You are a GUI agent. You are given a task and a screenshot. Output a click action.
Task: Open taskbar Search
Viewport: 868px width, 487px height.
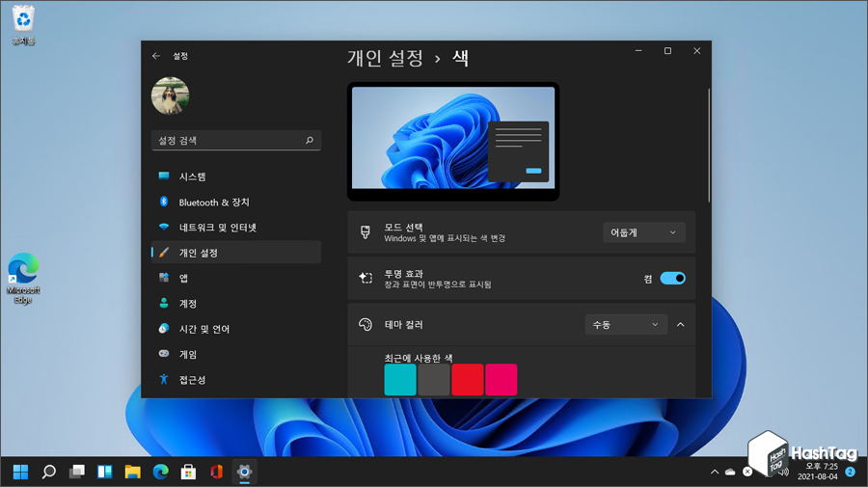(x=49, y=472)
